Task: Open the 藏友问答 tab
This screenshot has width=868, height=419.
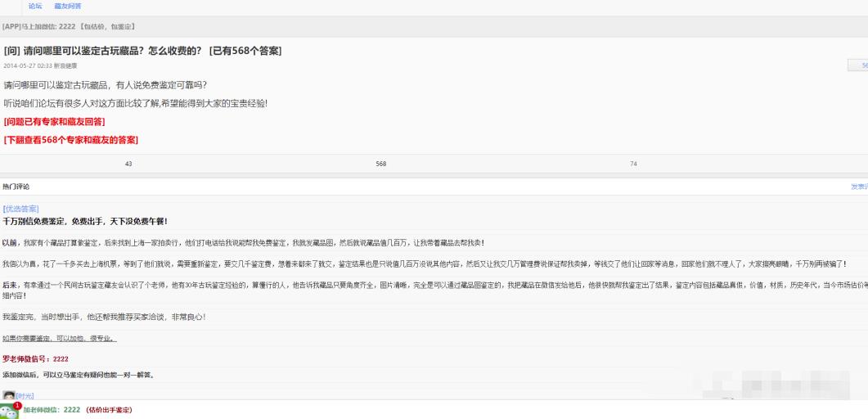Action: [x=68, y=7]
